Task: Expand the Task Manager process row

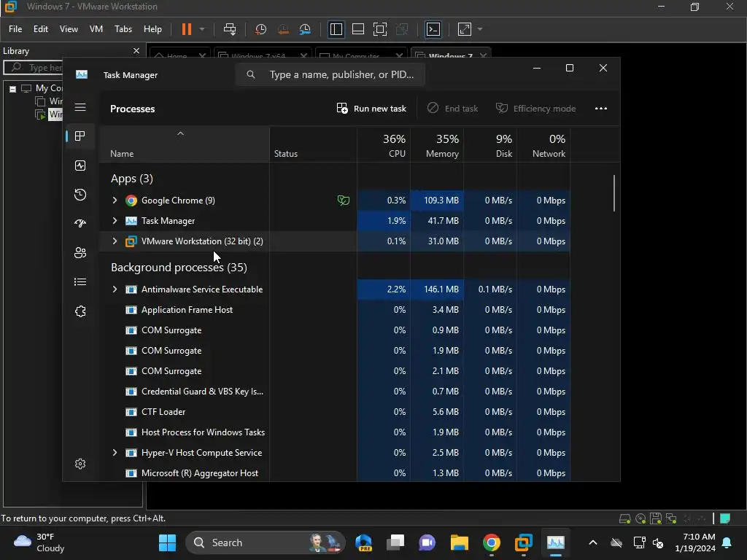Action: 115,221
